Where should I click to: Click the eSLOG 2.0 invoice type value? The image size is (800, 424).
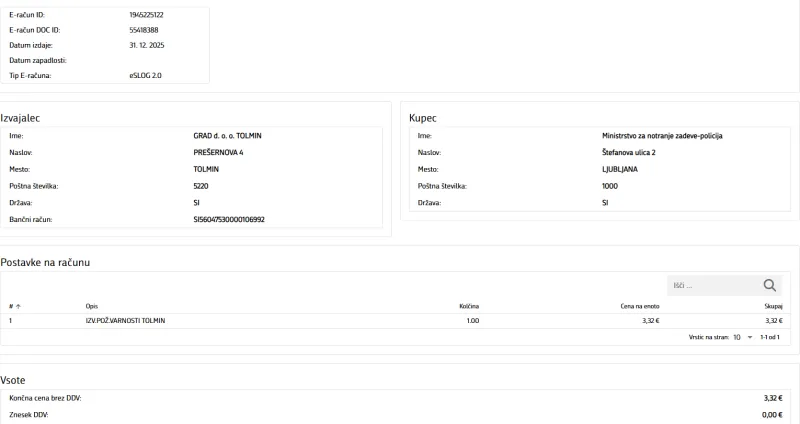(x=147, y=76)
